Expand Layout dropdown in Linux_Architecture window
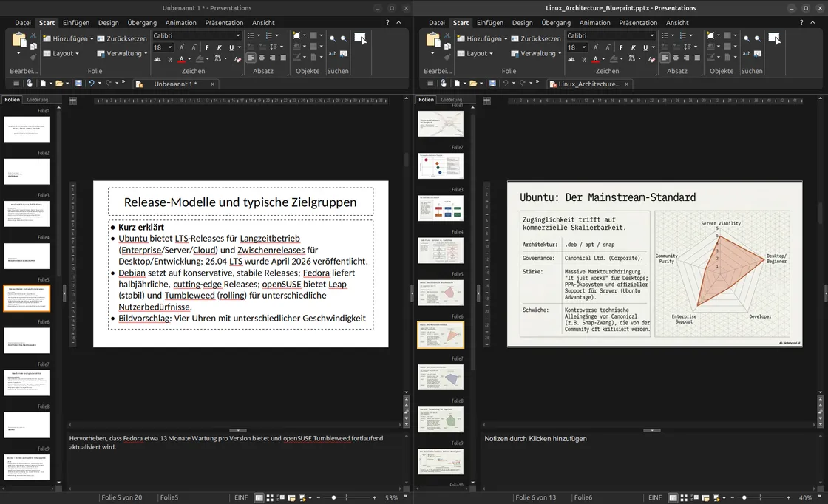Screen dimensions: 828x504 (x=491, y=54)
